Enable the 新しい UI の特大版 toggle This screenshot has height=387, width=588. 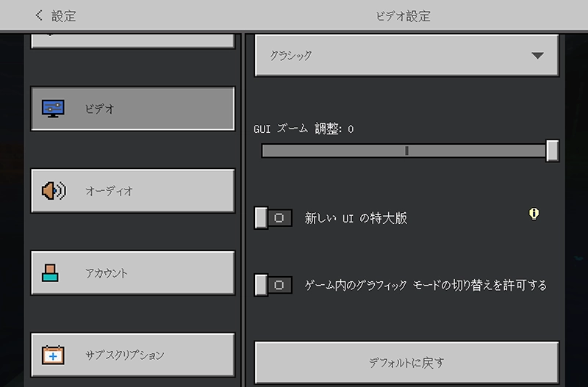tap(273, 218)
